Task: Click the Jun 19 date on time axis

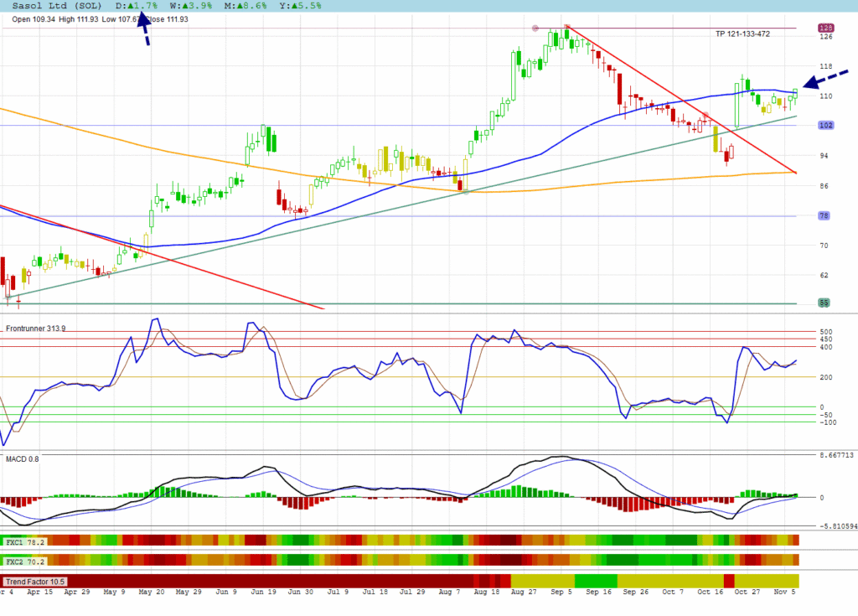Action: pyautogui.click(x=266, y=592)
